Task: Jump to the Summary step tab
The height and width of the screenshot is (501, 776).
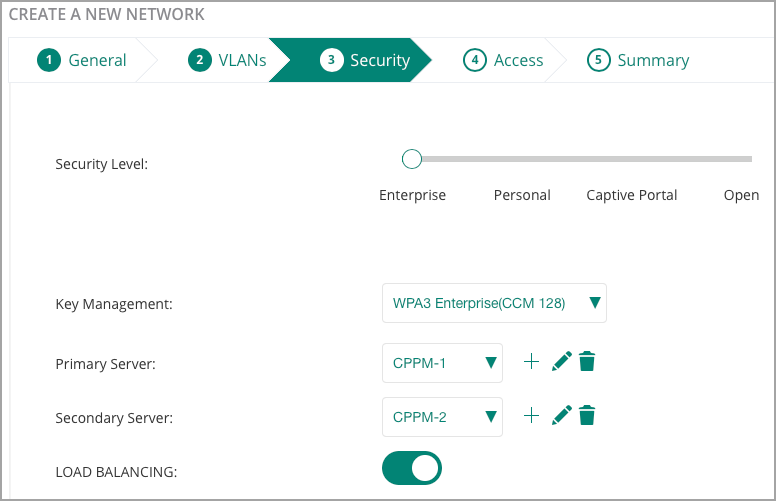Action: 638,60
